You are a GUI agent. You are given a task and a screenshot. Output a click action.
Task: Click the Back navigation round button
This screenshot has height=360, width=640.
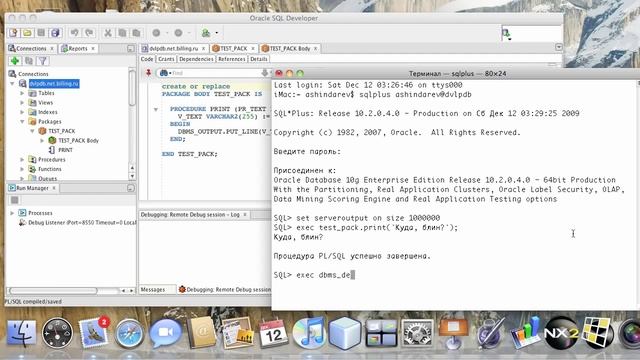(156, 33)
